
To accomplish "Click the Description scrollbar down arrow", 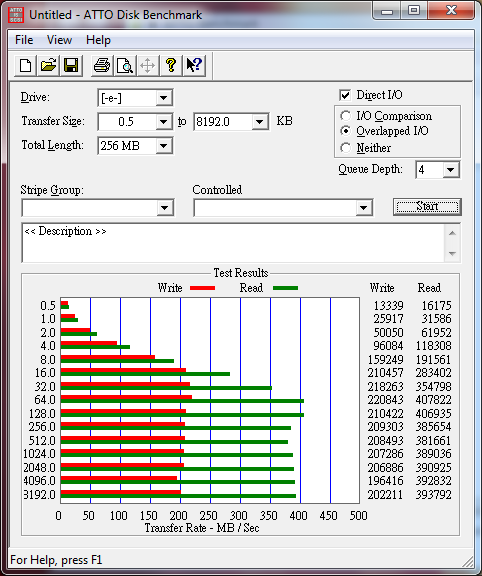I will (452, 253).
